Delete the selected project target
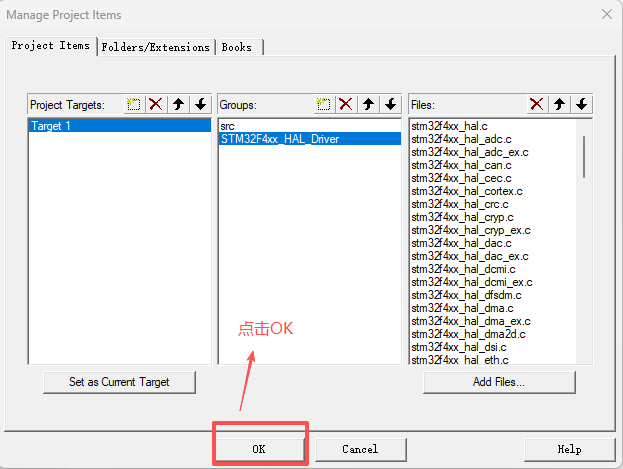Image resolution: width=623 pixels, height=469 pixels. [156, 104]
